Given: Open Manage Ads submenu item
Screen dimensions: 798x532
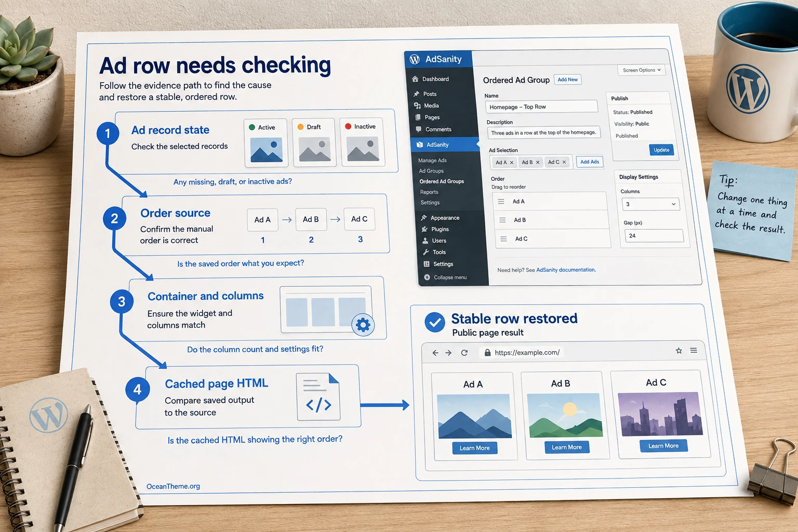Looking at the screenshot, I should coord(432,161).
